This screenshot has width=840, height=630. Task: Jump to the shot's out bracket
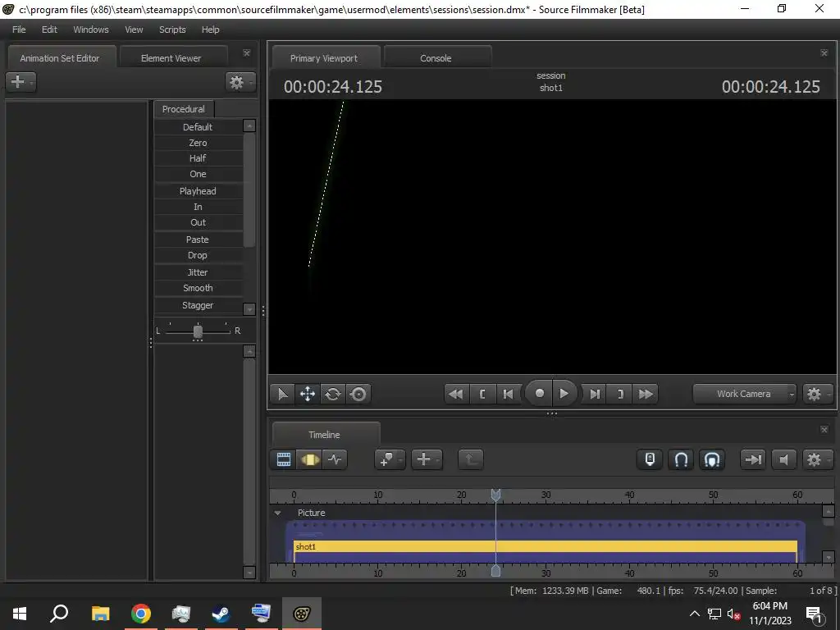point(620,395)
